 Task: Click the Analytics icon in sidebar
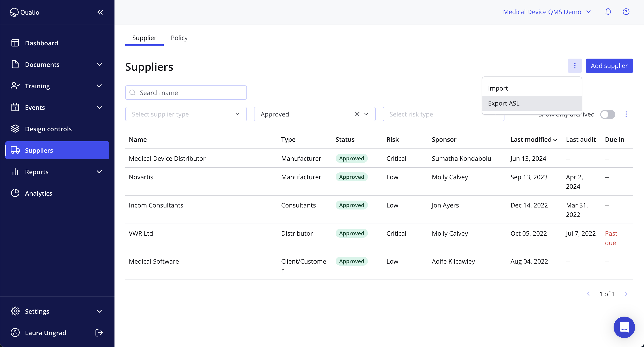click(x=15, y=193)
